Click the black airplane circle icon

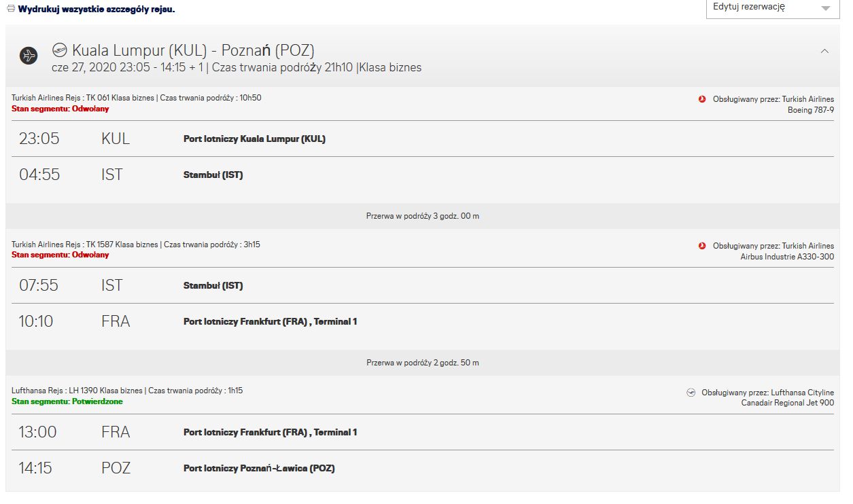point(29,56)
